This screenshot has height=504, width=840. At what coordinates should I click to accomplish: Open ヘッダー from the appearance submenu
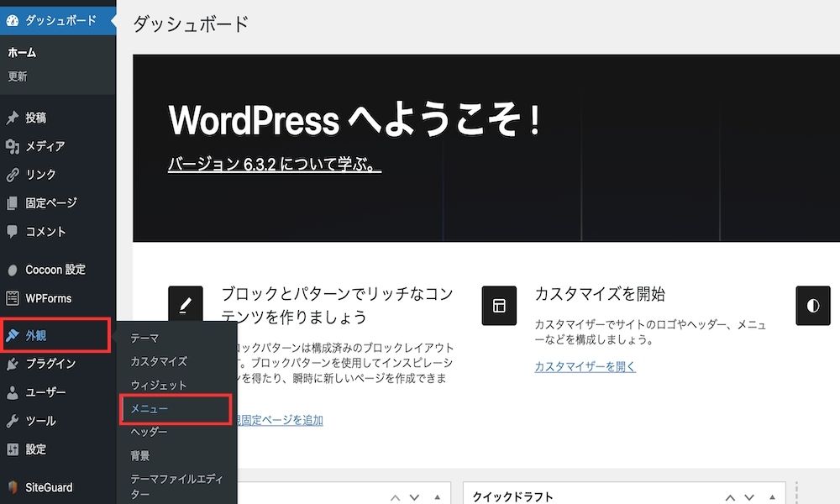[149, 432]
